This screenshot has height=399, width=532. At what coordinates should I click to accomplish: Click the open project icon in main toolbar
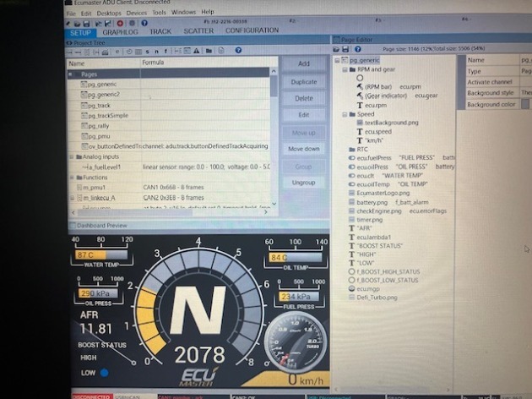pos(78,24)
